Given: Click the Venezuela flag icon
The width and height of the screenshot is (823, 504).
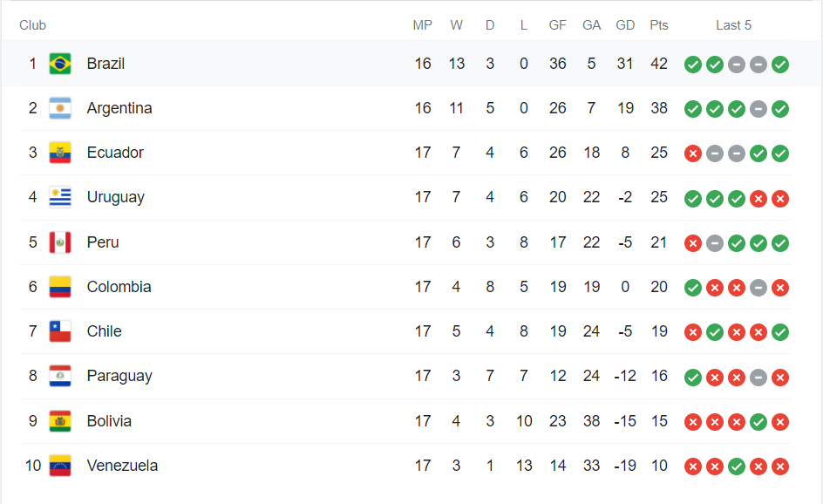Looking at the screenshot, I should (60, 466).
